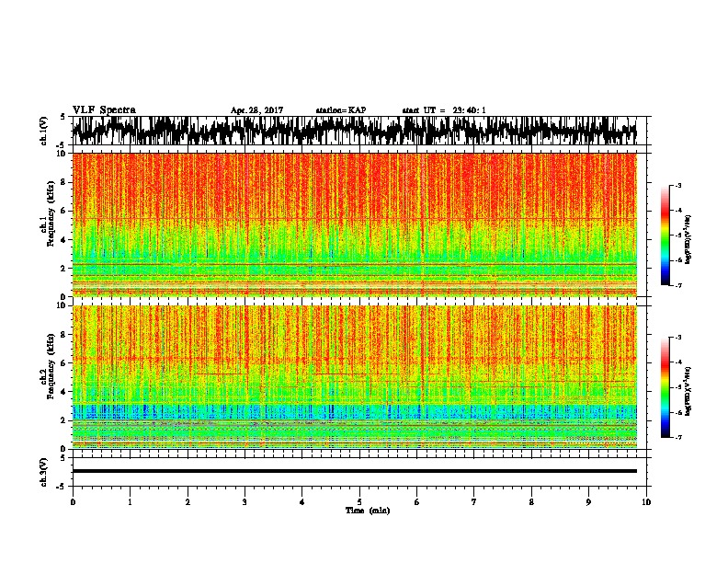This screenshot has height=563, width=728.
Task: Click the time axis tick label '0'
Action: pos(73,502)
